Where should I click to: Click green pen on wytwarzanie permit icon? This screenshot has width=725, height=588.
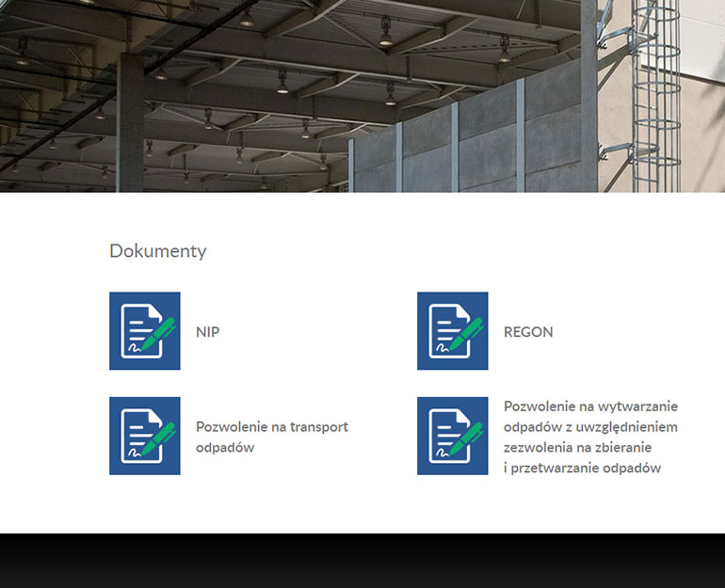point(466,438)
